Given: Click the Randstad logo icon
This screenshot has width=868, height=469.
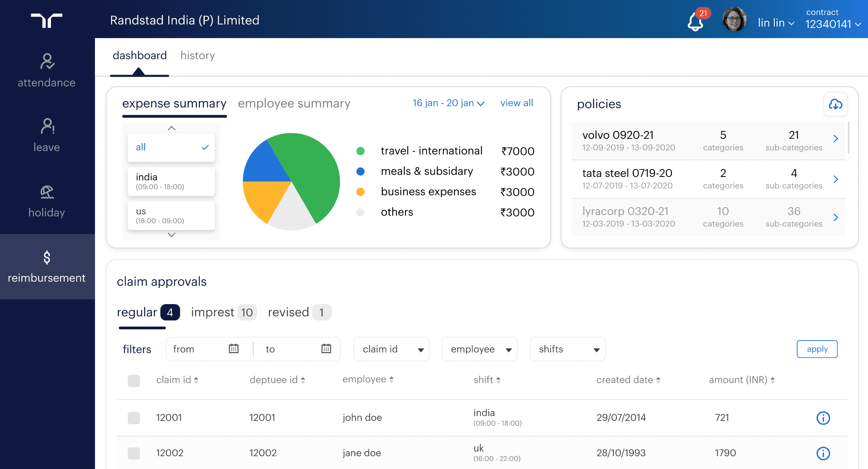Looking at the screenshot, I should [46, 20].
